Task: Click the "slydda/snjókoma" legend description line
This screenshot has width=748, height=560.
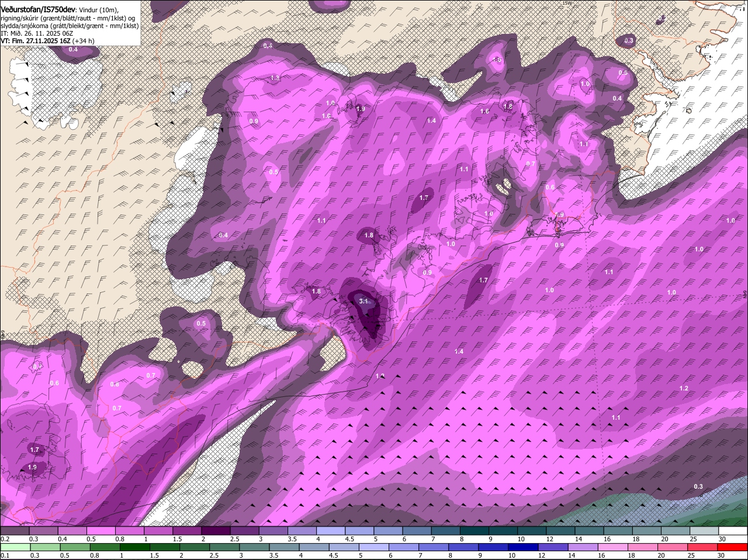Action: (70, 26)
